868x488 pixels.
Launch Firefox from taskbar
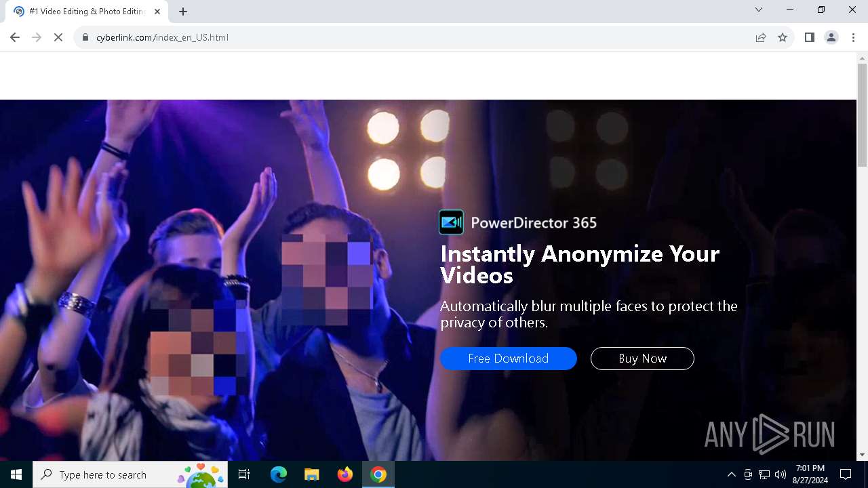[345, 474]
